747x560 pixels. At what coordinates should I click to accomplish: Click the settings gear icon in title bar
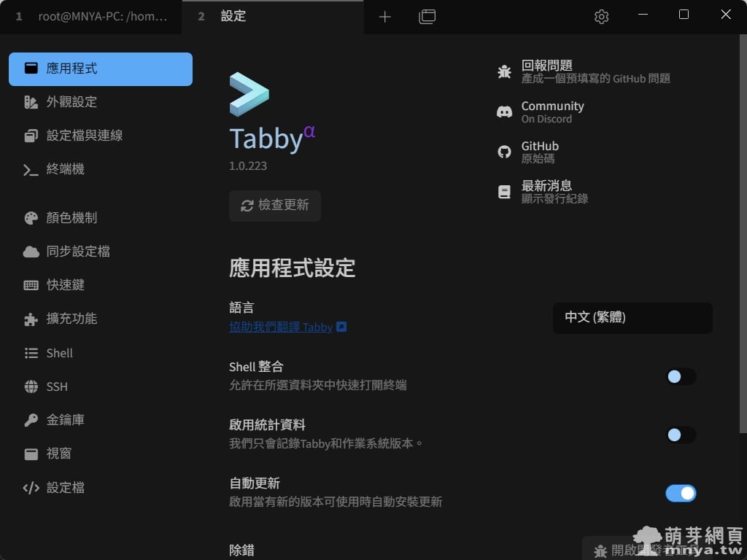click(601, 17)
